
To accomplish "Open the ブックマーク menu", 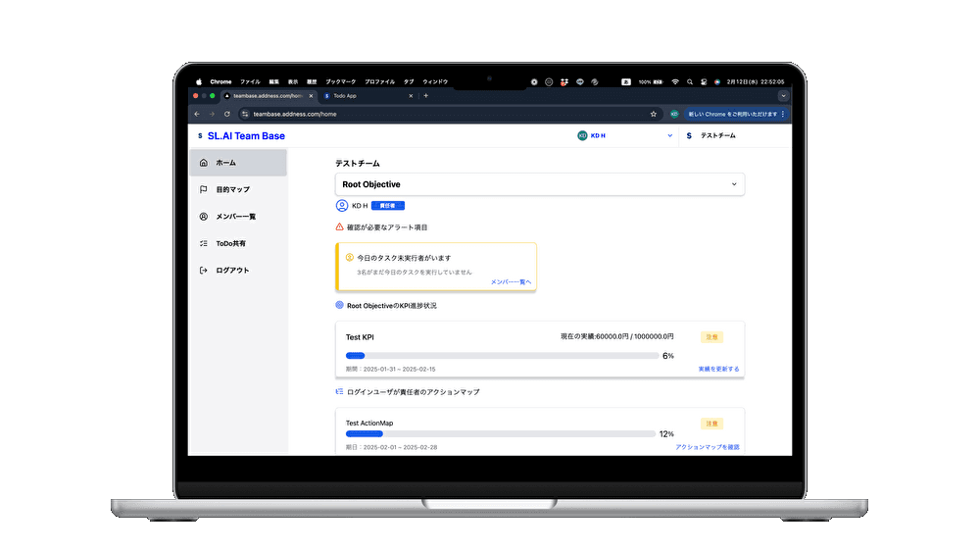I will click(341, 82).
